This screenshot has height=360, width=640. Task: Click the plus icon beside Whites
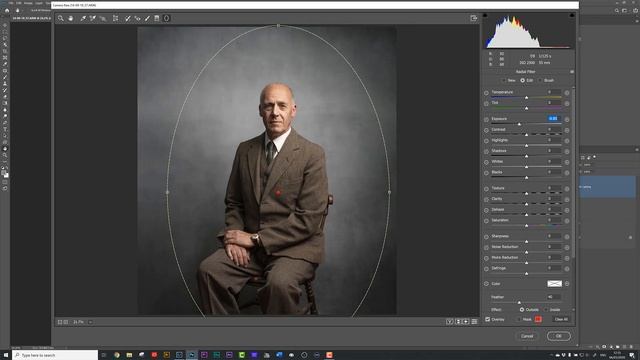point(567,162)
